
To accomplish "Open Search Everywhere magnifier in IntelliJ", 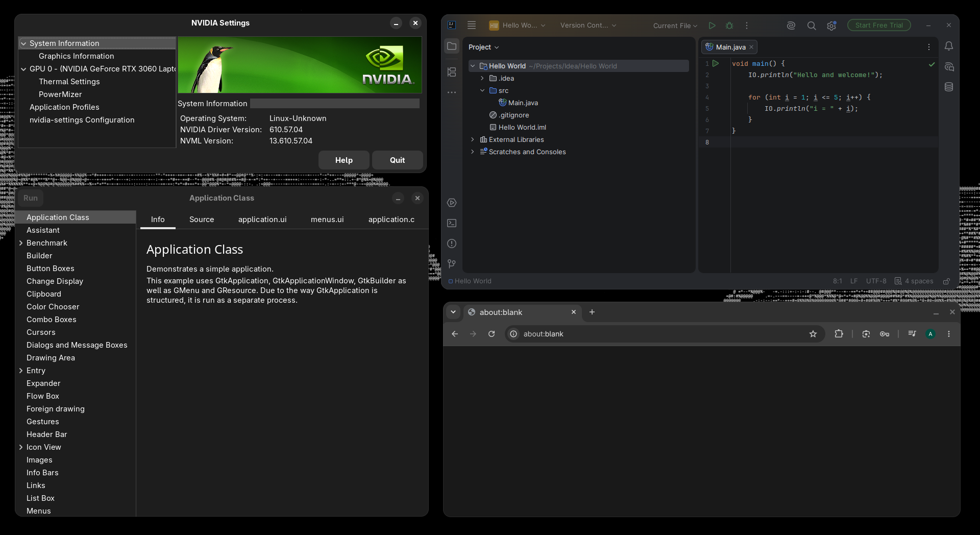I will [x=811, y=26].
